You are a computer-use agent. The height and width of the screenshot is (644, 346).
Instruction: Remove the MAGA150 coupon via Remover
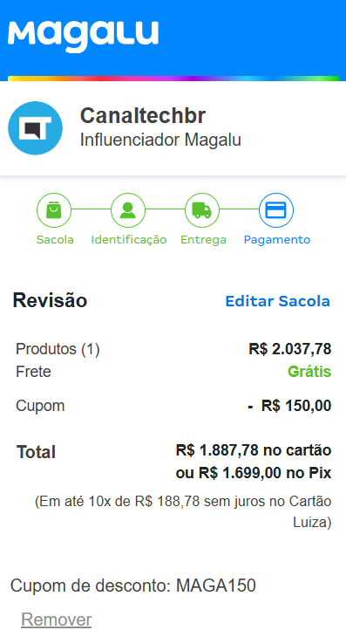coord(57,620)
